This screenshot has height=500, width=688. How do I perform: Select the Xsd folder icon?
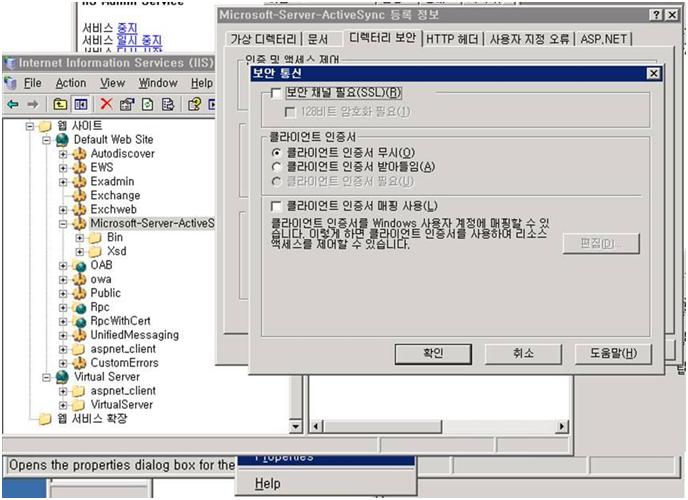[x=95, y=252]
